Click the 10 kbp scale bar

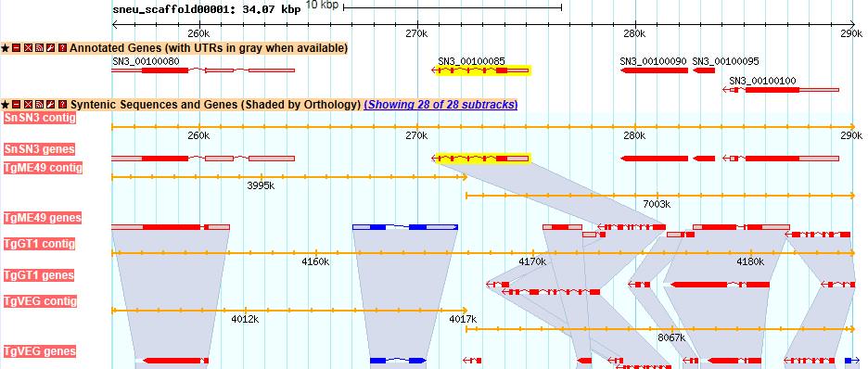(x=453, y=7)
